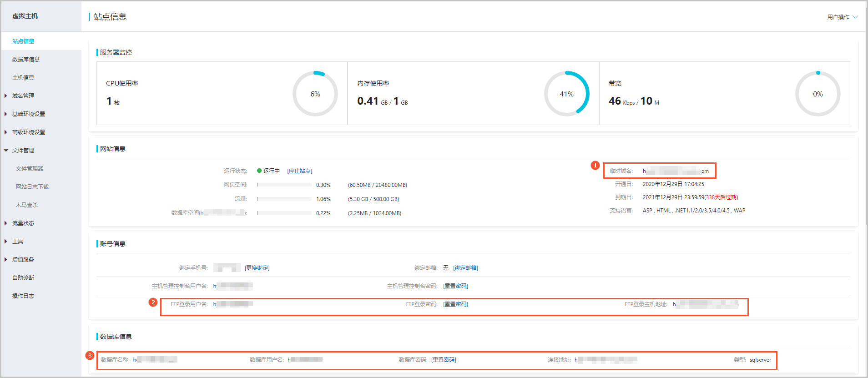Click the 停止站点 link
The height and width of the screenshot is (378, 868).
coord(299,171)
